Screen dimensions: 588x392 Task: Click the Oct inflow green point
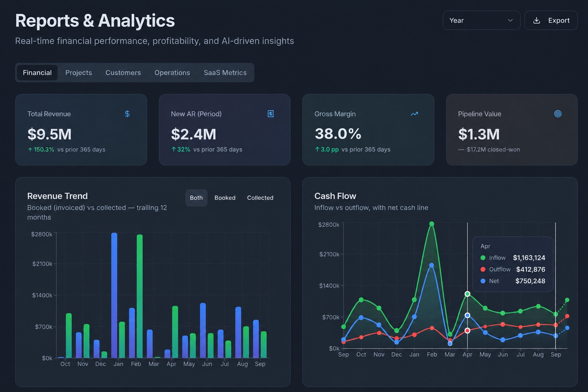tap(361, 300)
